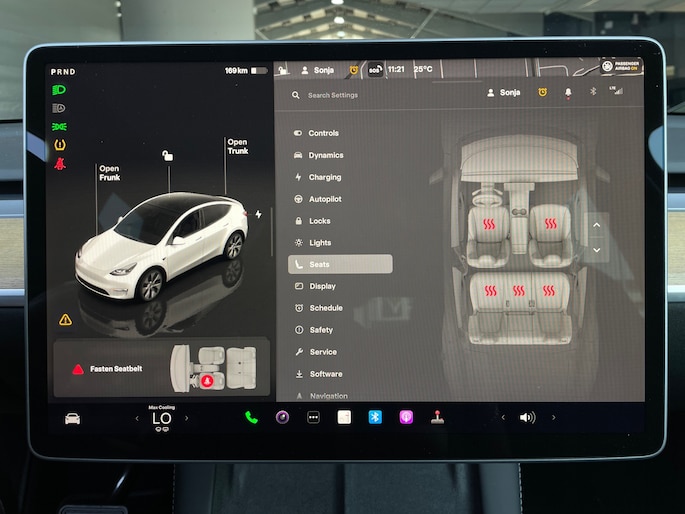Open Dynamics settings menu
Viewport: 685px width, 514px height.
point(319,155)
